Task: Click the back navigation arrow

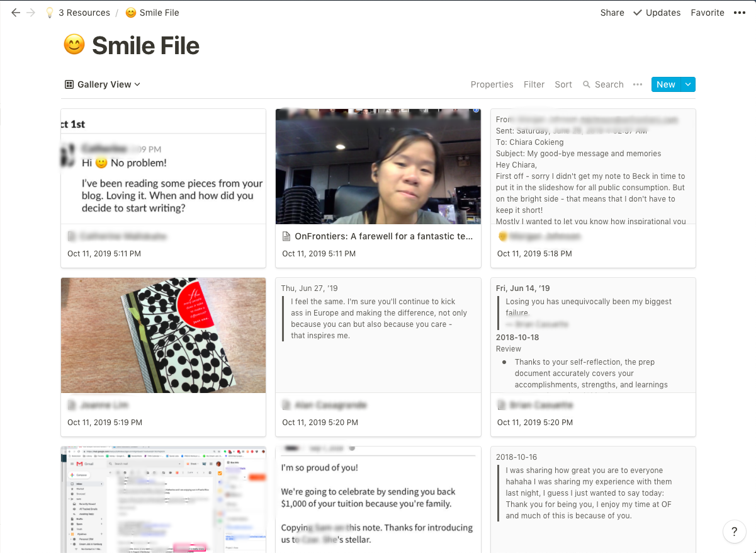Action: tap(16, 13)
